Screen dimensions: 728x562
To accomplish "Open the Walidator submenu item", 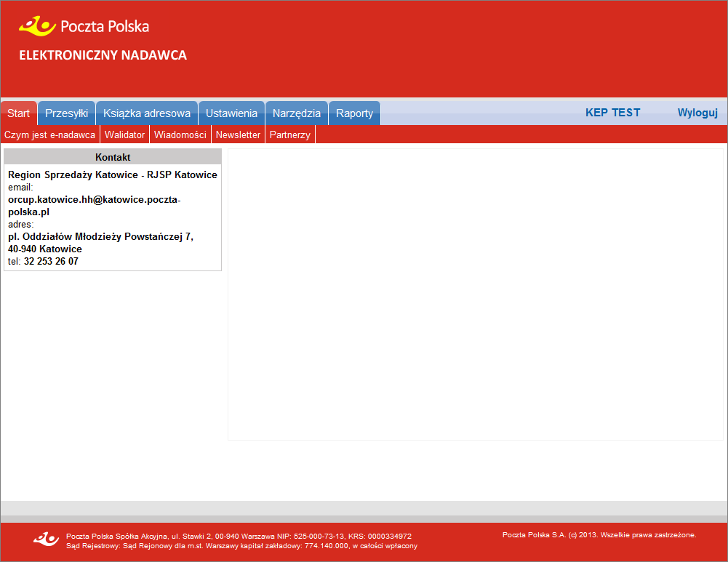I will [124, 135].
